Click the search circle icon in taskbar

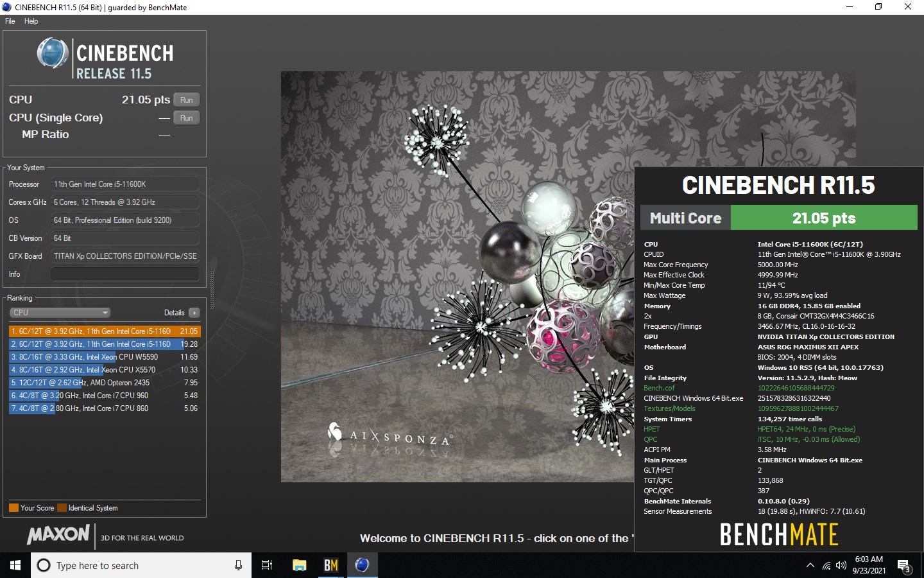44,565
